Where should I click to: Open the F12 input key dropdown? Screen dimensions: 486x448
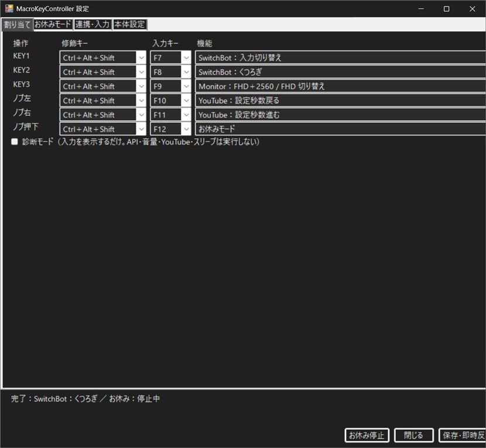click(x=186, y=129)
